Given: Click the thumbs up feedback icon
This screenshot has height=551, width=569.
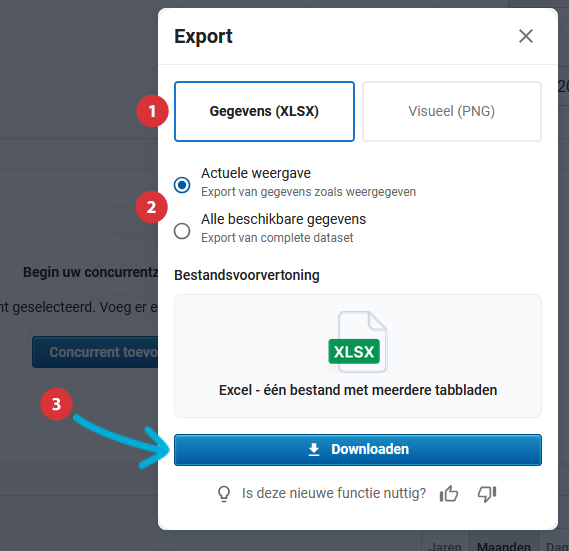Looking at the screenshot, I should 449,494.
